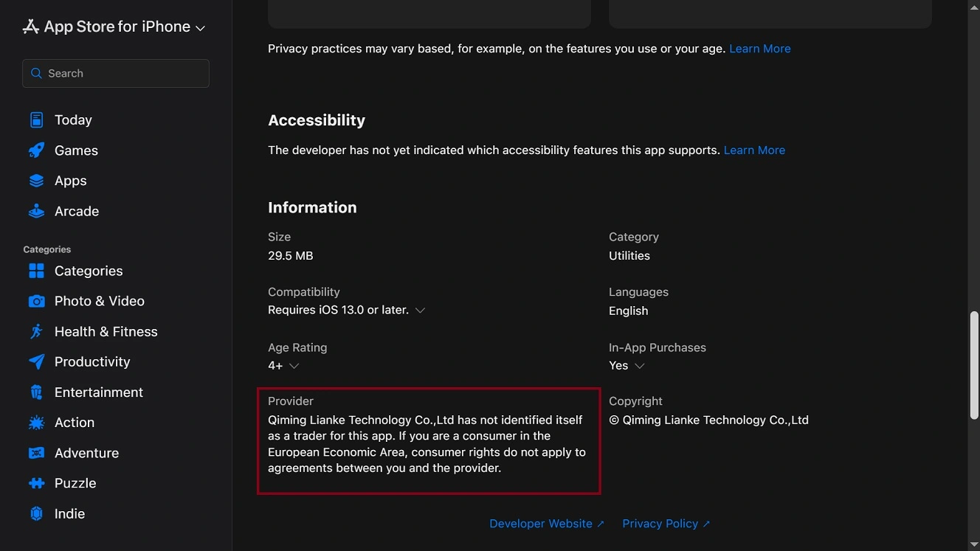This screenshot has height=551, width=980.
Task: Choose the Health & Fitness runner icon
Action: (x=36, y=331)
